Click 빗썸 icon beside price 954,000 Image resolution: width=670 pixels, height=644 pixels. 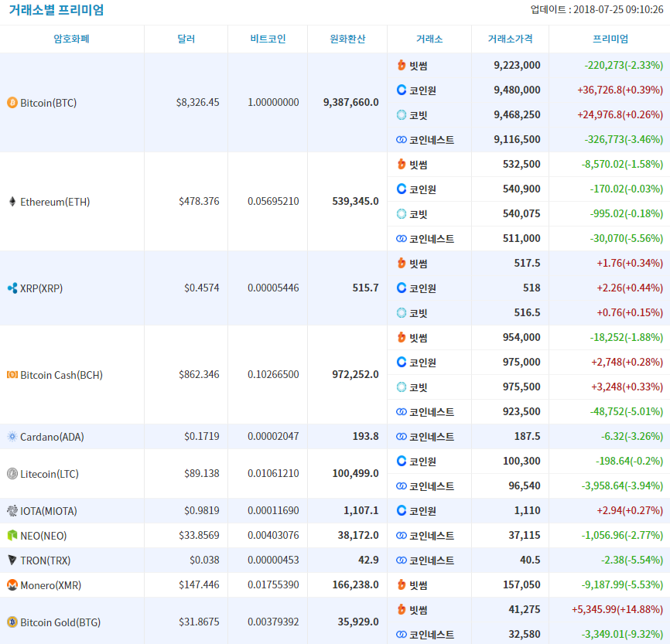[x=402, y=337]
